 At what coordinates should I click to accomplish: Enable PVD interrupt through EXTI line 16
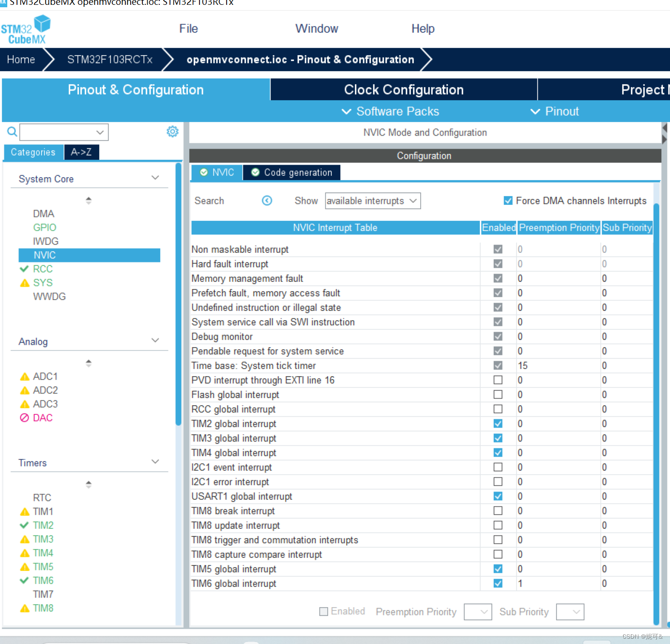(x=498, y=380)
